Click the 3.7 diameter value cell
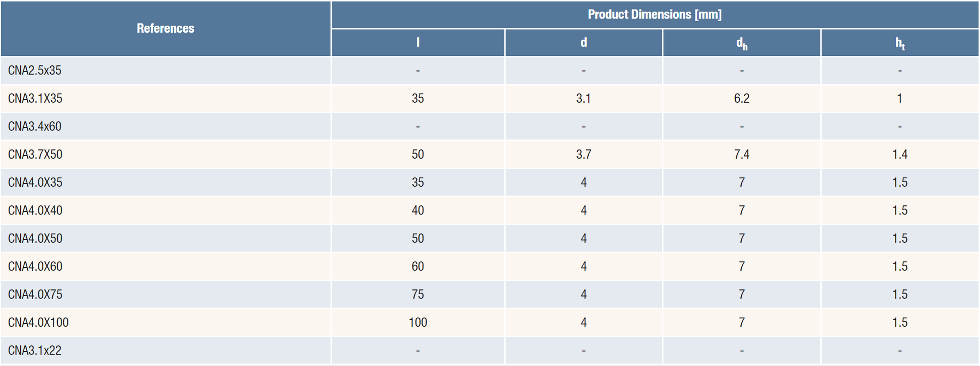Screen dimensions: 980x366 coord(583,155)
